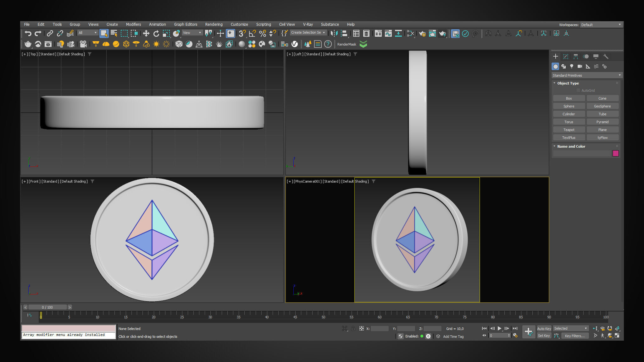The image size is (644, 362).
Task: Select the Lights category icon
Action: coord(572,66)
